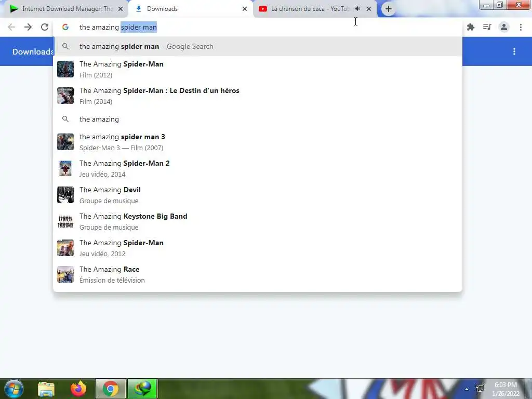Click magnifier icon beside 'the amazing'

(65, 119)
